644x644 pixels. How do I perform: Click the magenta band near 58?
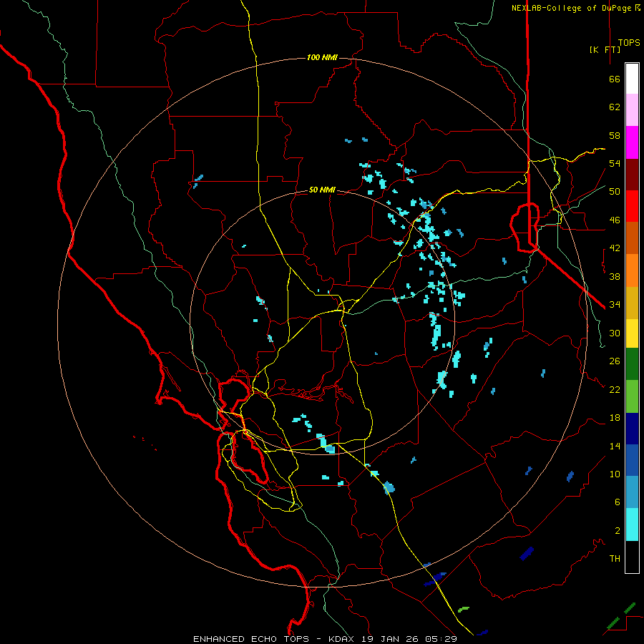click(632, 142)
